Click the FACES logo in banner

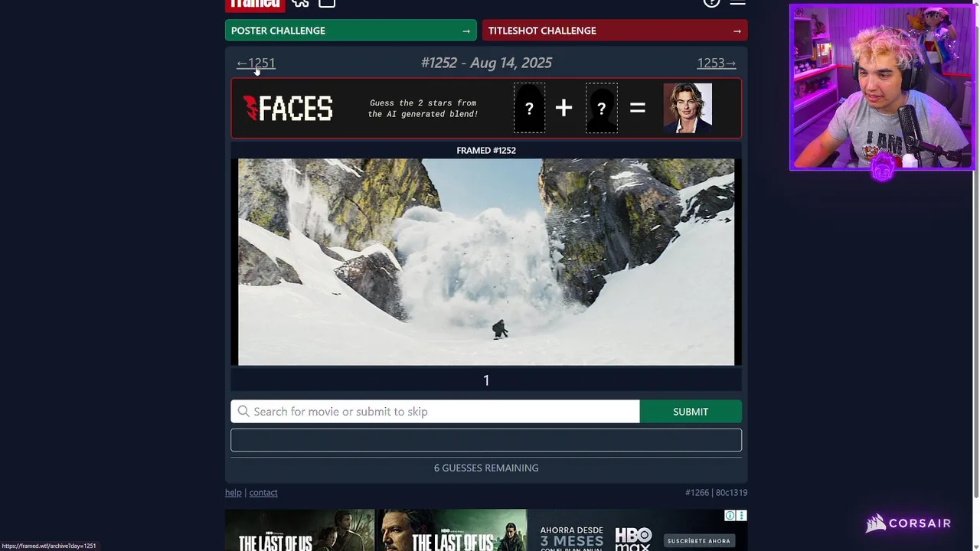click(x=288, y=109)
